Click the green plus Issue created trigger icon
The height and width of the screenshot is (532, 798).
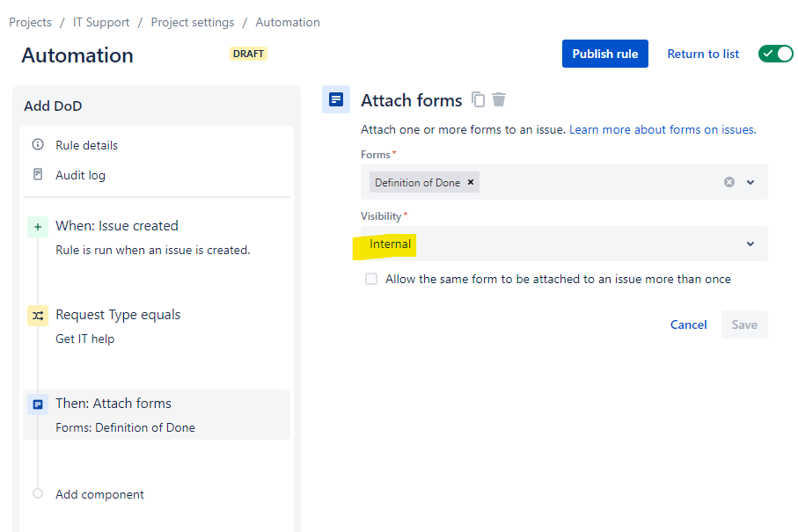tap(38, 227)
